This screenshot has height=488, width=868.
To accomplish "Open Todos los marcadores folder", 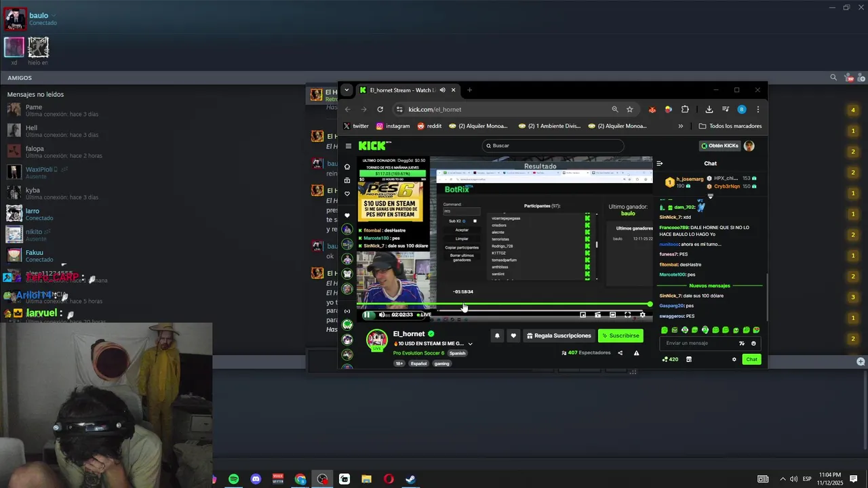I will tap(730, 126).
